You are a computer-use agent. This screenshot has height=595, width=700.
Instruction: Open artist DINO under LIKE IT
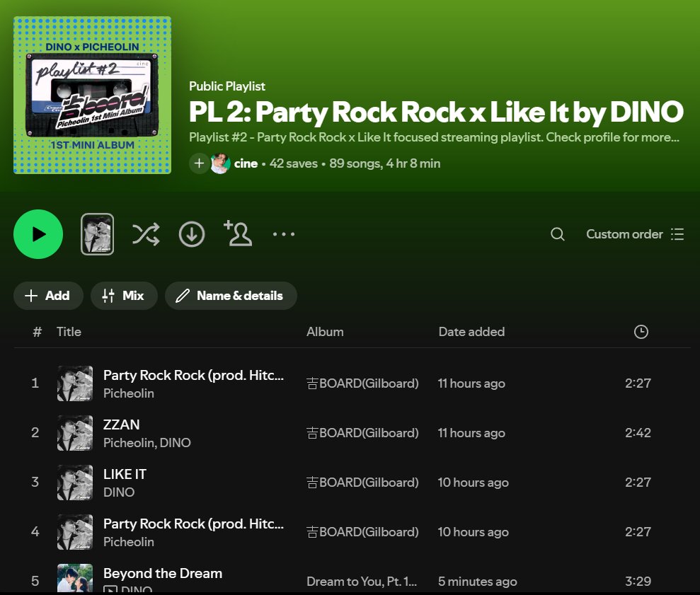(119, 492)
